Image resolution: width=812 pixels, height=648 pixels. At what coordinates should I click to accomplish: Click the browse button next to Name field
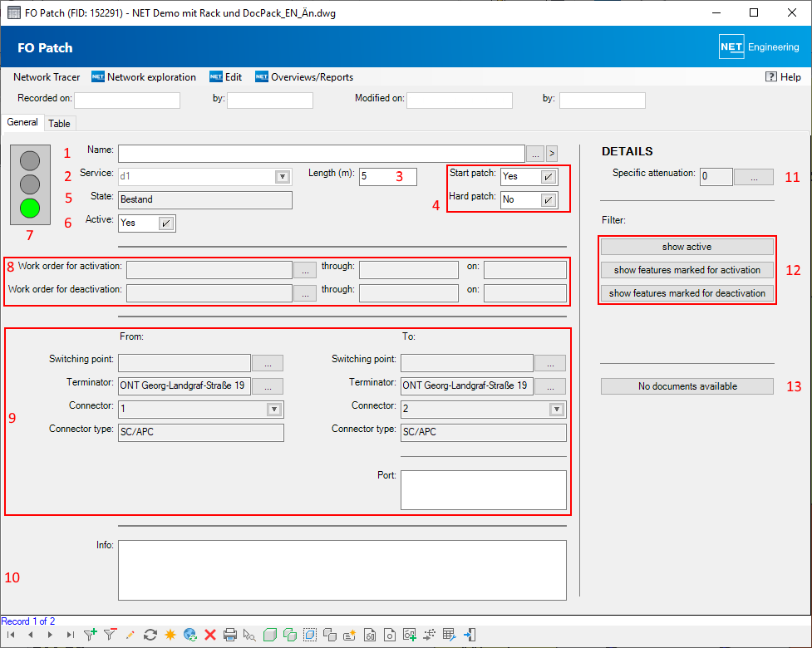535,154
